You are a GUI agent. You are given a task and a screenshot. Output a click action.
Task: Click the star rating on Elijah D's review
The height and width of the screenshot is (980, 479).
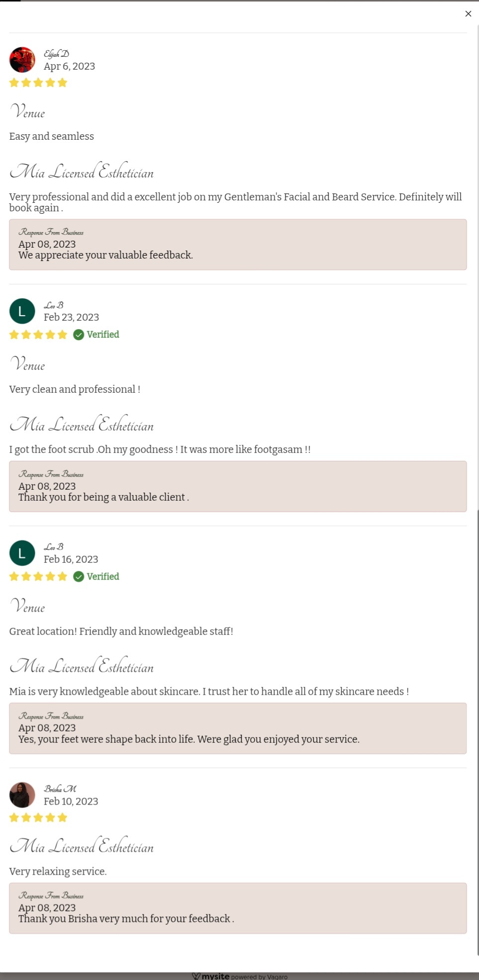click(x=38, y=83)
